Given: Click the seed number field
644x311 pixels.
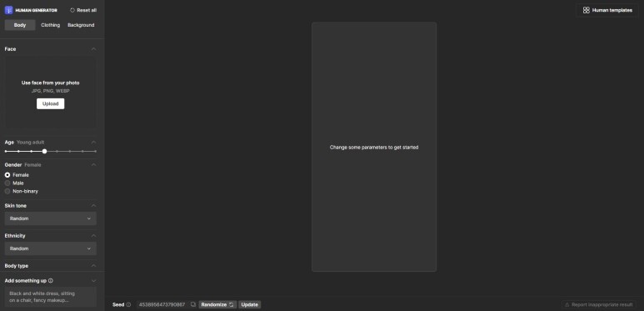Looking at the screenshot, I should pos(162,305).
